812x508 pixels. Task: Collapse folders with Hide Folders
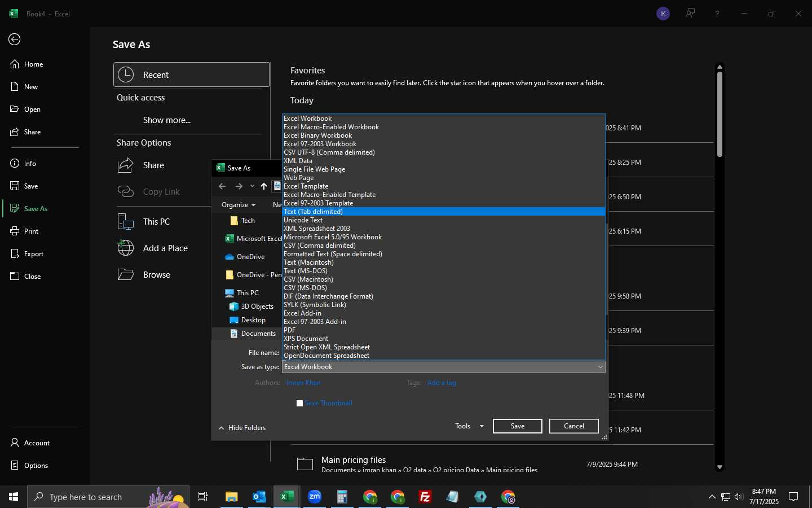coord(242,428)
